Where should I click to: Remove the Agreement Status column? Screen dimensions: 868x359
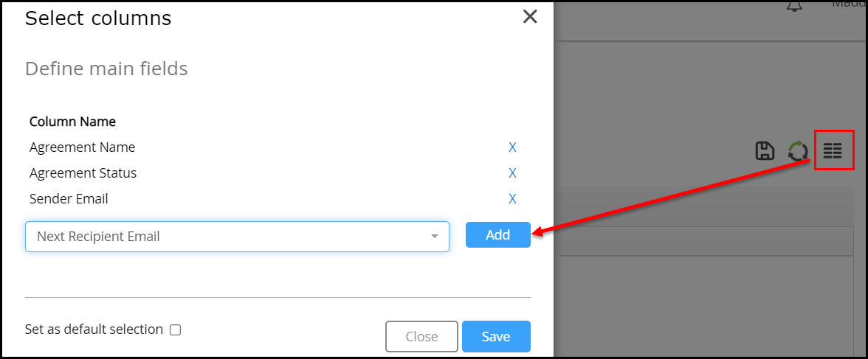point(512,173)
